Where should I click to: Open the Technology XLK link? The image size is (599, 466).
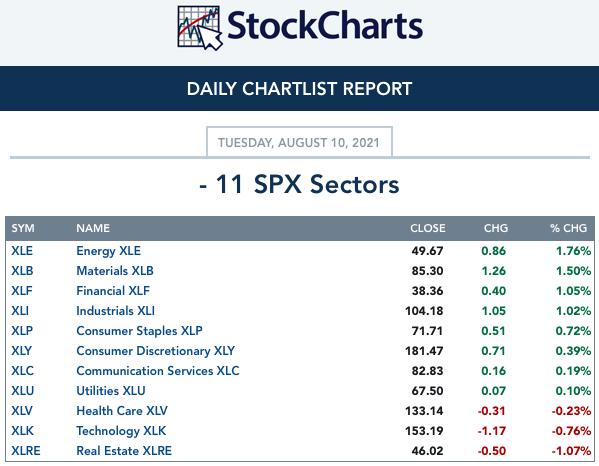(121, 431)
